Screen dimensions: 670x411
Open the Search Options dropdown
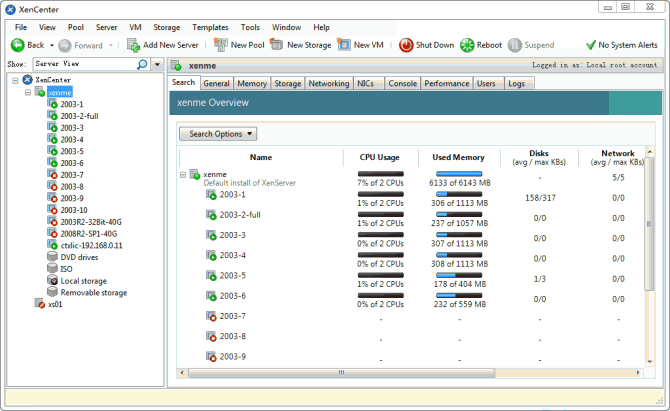tap(218, 134)
